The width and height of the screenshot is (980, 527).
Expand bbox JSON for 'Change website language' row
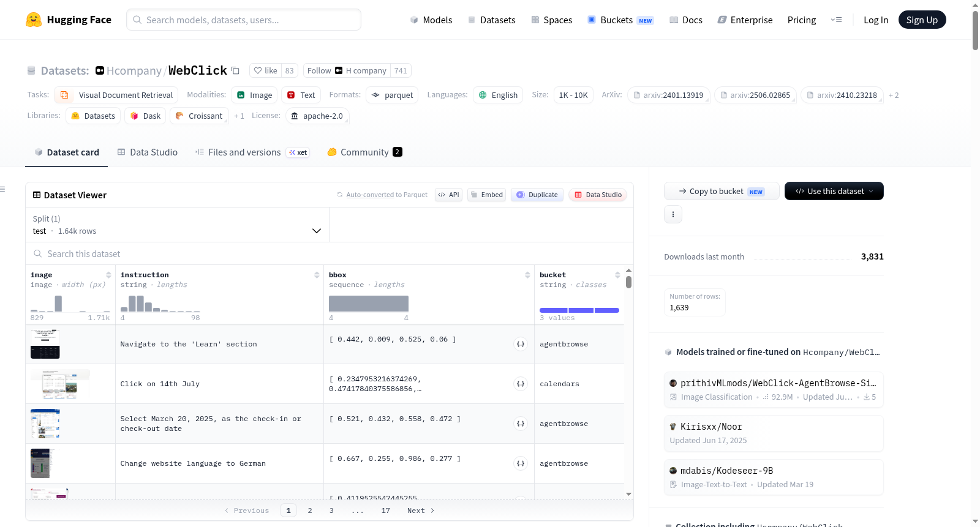tap(521, 463)
